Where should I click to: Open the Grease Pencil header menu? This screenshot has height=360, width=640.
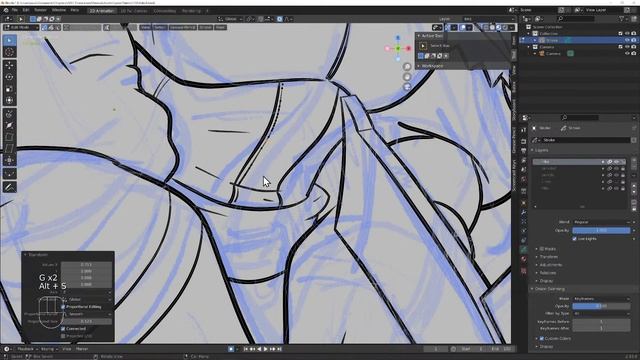click(x=182, y=27)
